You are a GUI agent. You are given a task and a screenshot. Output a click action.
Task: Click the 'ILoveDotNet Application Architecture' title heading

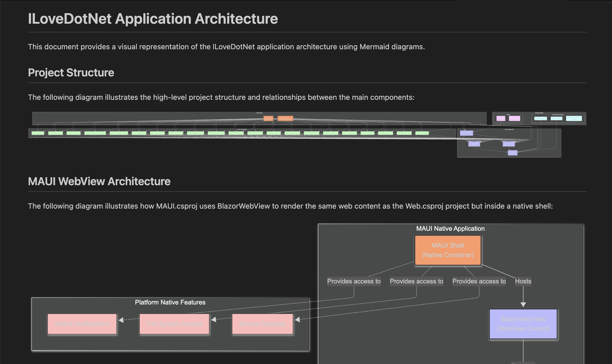point(153,19)
